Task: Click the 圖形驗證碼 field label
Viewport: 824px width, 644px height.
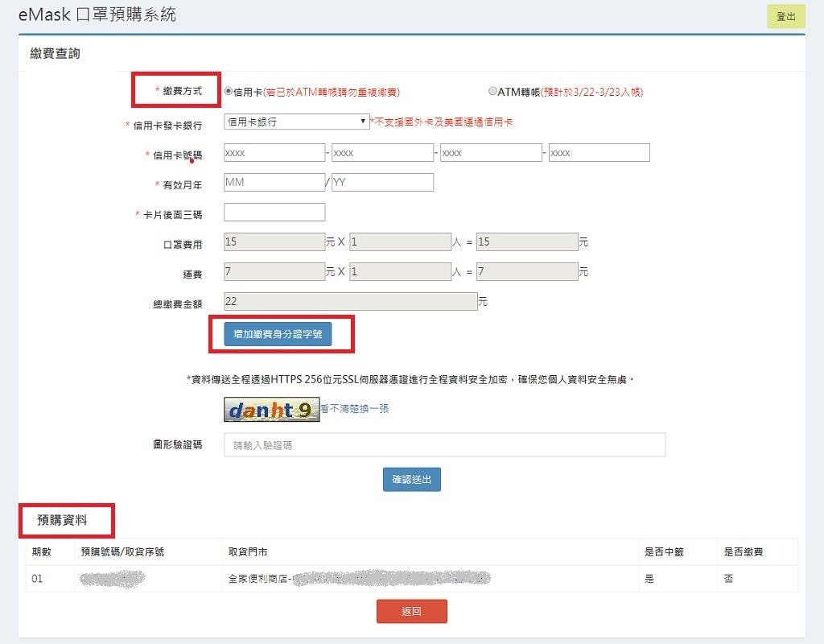Action: [177, 444]
